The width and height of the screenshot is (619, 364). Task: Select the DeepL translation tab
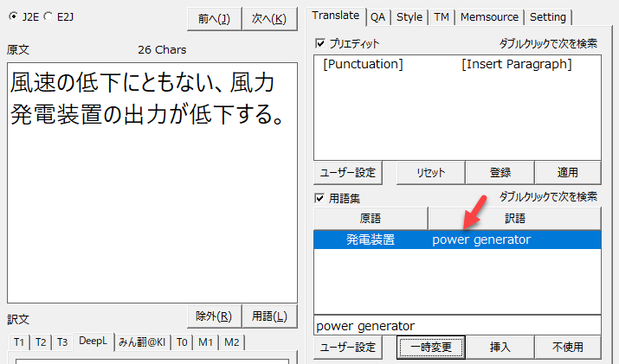pos(93,342)
